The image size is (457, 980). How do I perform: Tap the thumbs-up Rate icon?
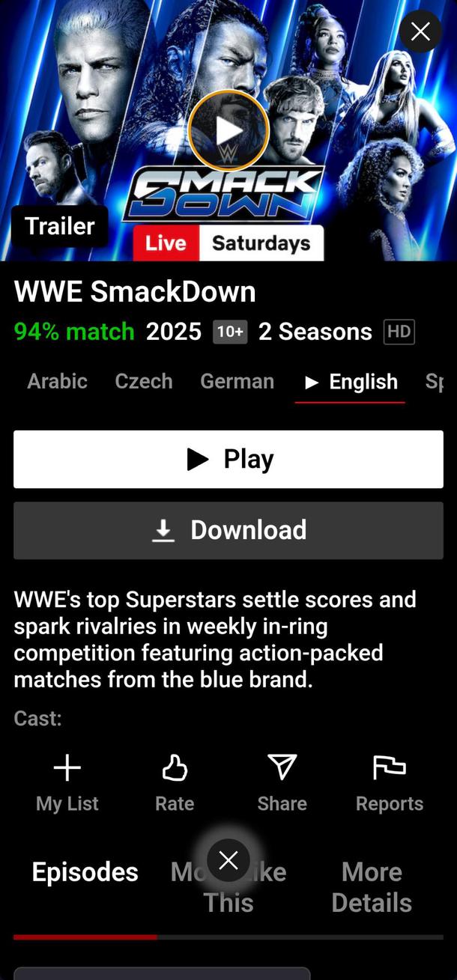click(175, 767)
